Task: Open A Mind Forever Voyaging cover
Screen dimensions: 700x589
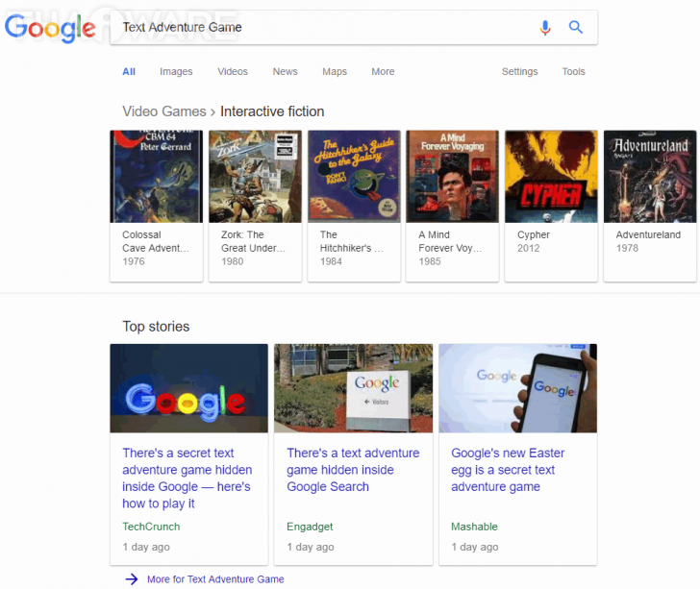Action: point(452,176)
